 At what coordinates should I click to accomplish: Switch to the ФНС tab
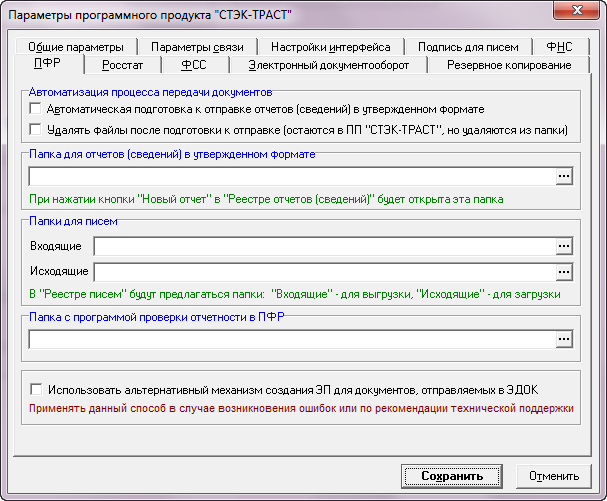pos(560,47)
